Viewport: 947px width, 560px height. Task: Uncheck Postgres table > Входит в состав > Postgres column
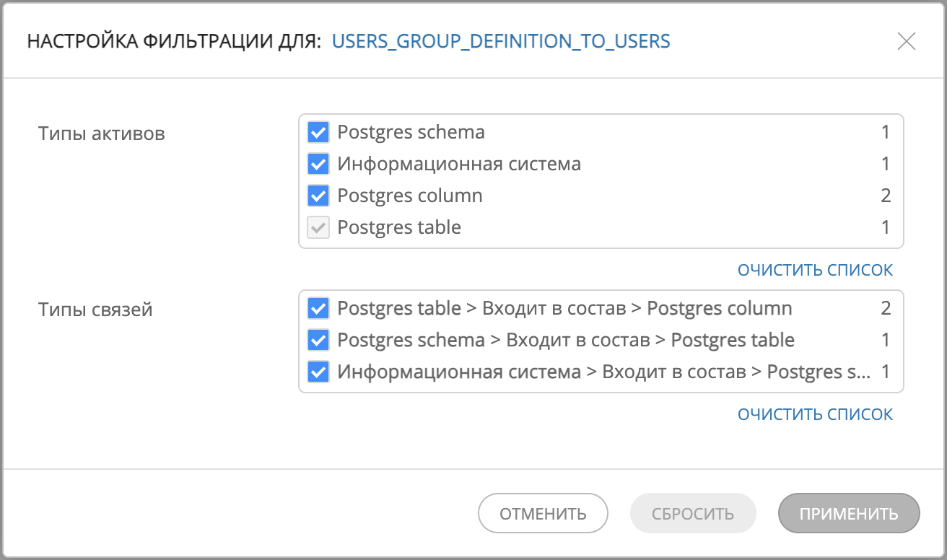pyautogui.click(x=318, y=308)
